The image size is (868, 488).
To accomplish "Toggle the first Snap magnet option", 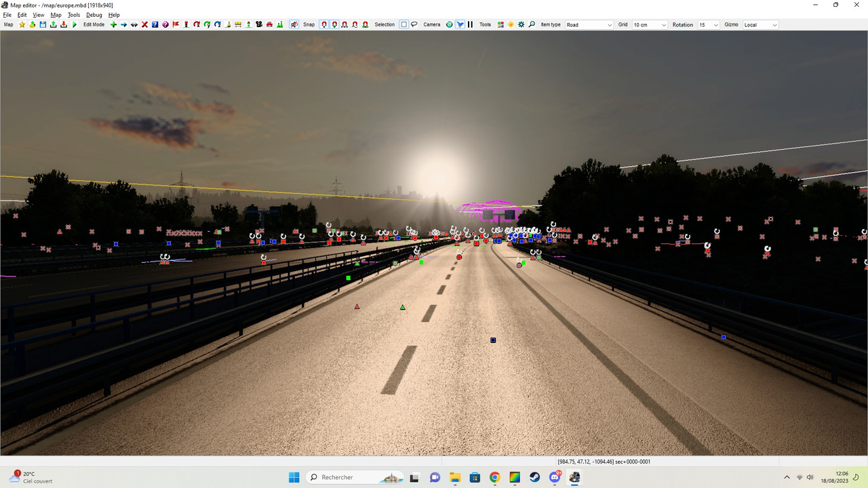I will pyautogui.click(x=324, y=24).
